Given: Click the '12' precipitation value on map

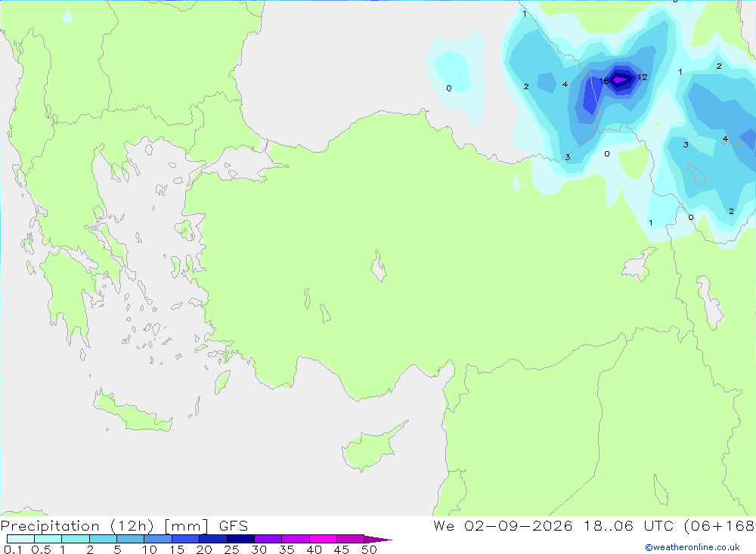Looking at the screenshot, I should 642,77.
